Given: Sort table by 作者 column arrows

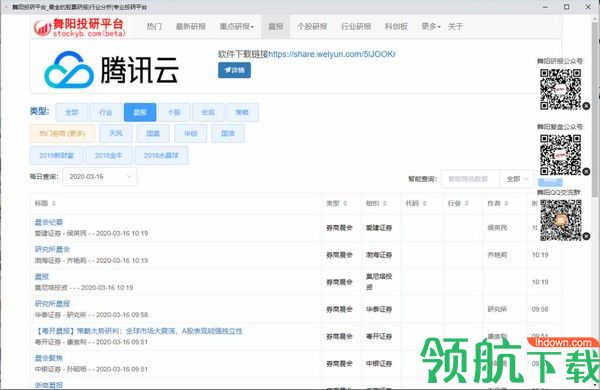Looking at the screenshot, I should pos(506,203).
